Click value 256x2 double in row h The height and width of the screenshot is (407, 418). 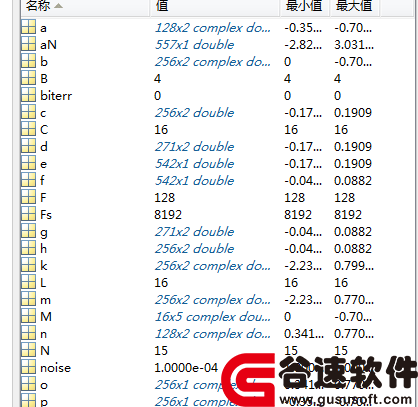click(x=194, y=249)
